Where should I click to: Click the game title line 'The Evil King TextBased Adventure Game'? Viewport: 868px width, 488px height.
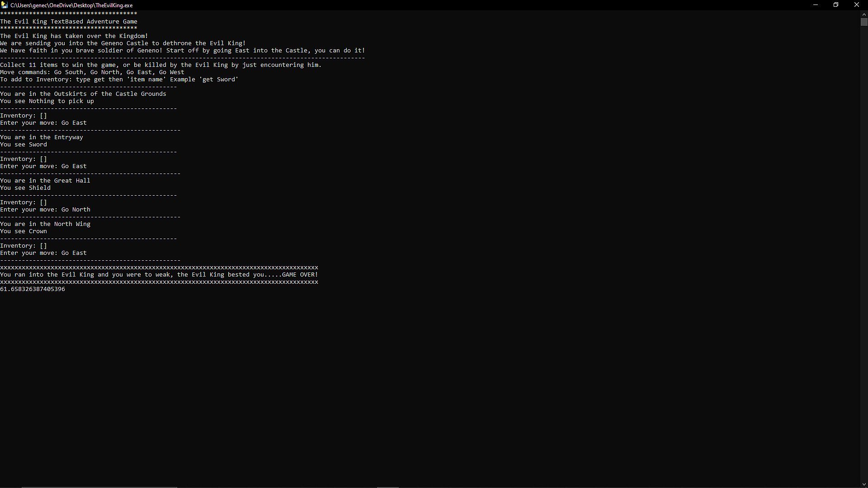coord(69,22)
